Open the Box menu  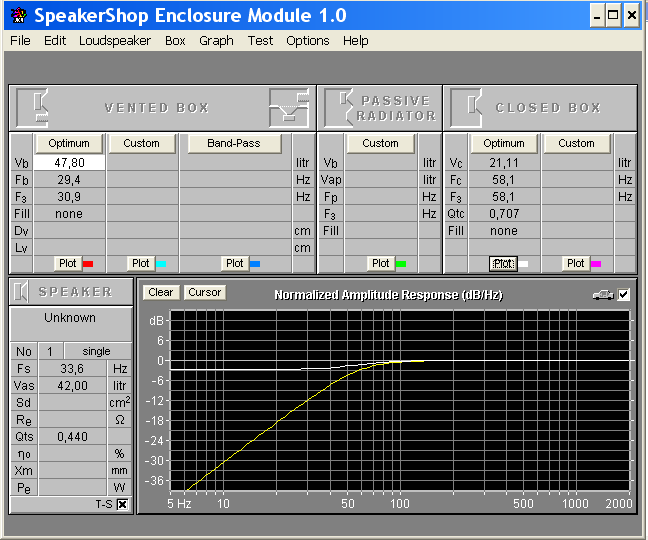(x=175, y=40)
